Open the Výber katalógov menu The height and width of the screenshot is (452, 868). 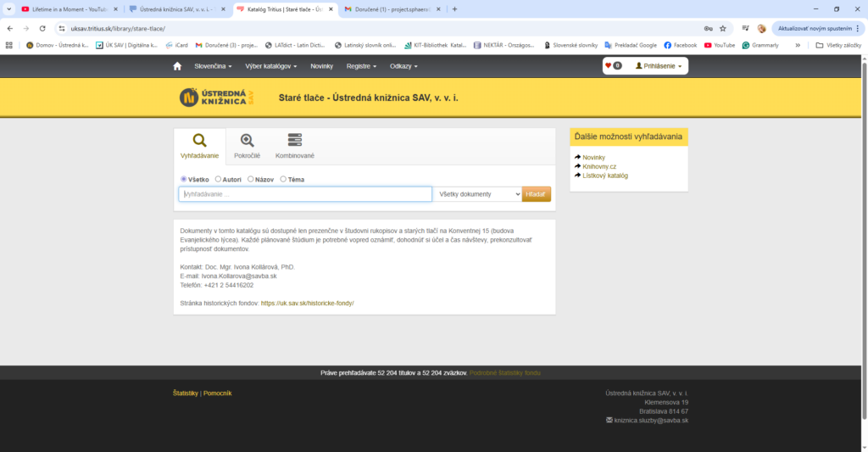click(x=270, y=66)
